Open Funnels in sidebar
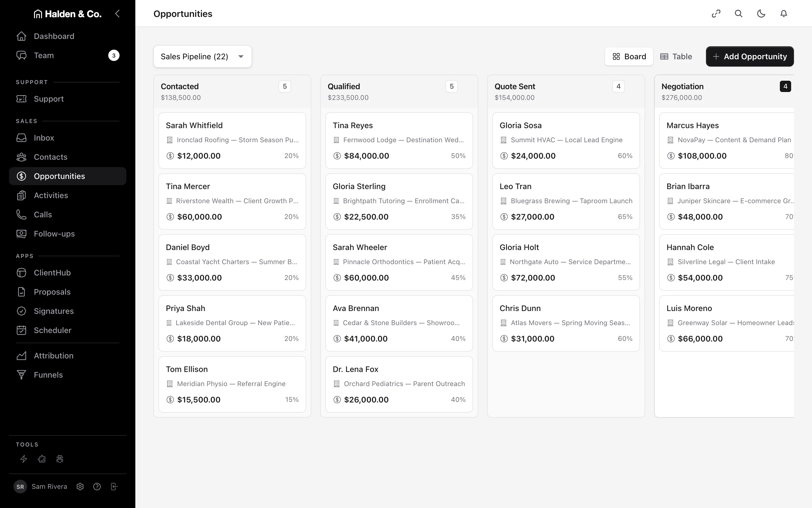Viewport: 812px width, 508px height. pos(67,375)
